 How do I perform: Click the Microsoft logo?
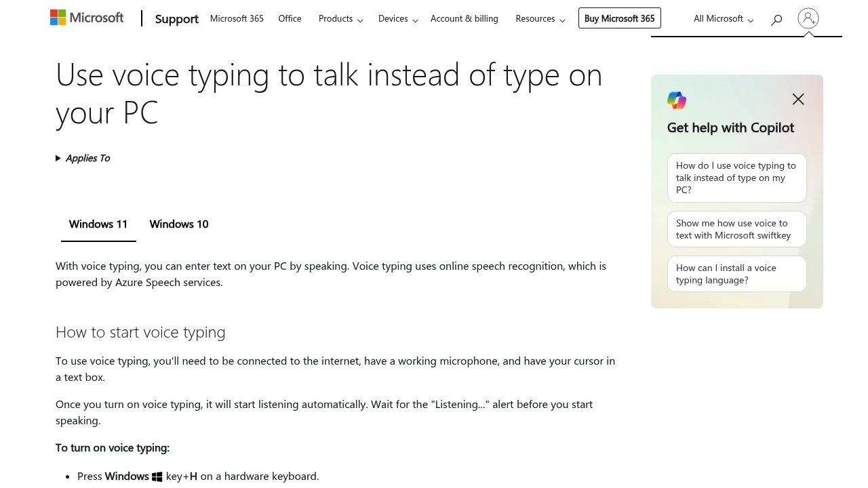click(87, 18)
